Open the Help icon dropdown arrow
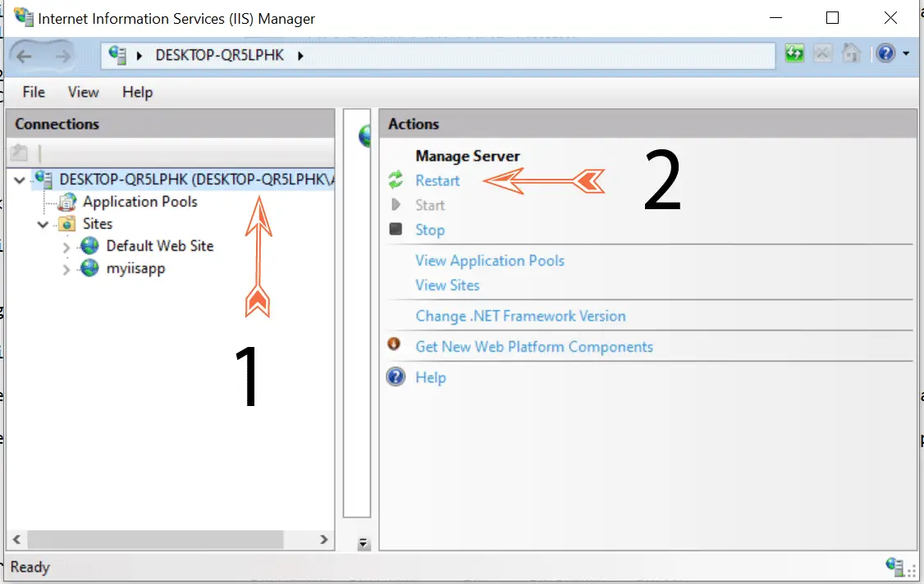Viewport: 924px width, 584px height. [x=906, y=53]
